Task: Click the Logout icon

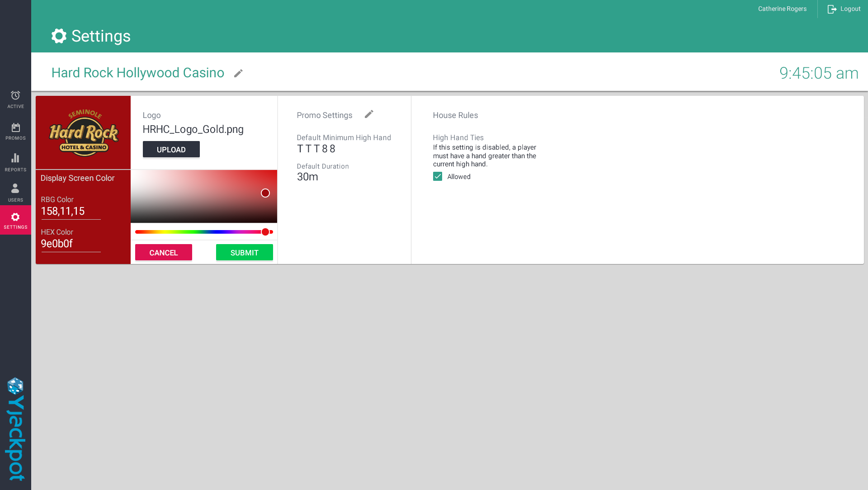Action: [832, 9]
